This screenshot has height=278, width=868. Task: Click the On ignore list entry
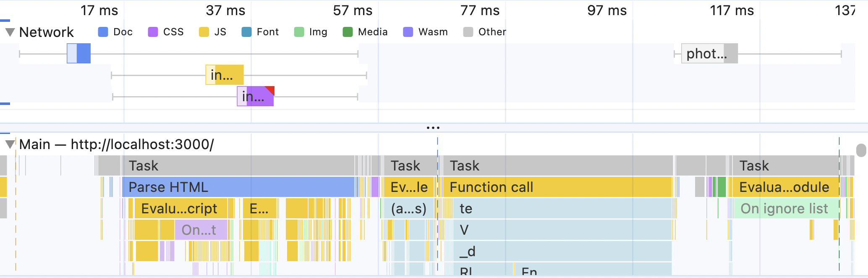pos(784,209)
